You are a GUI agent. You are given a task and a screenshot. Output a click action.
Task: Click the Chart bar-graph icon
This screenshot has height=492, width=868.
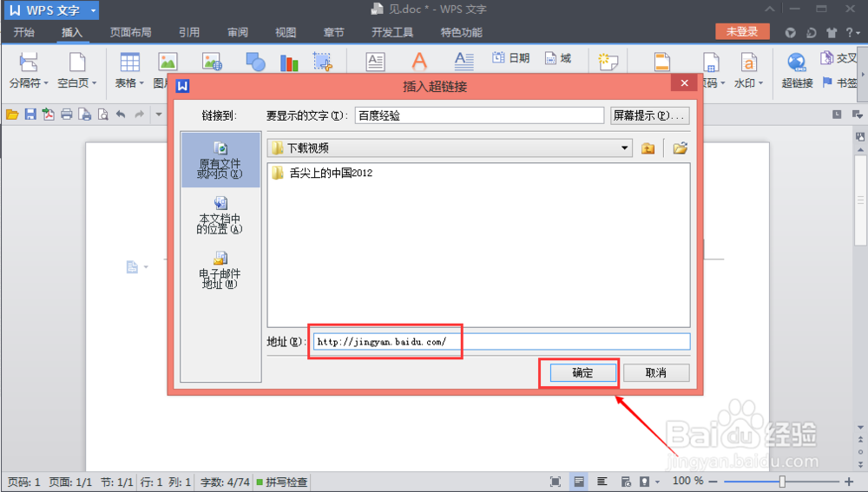tap(289, 62)
